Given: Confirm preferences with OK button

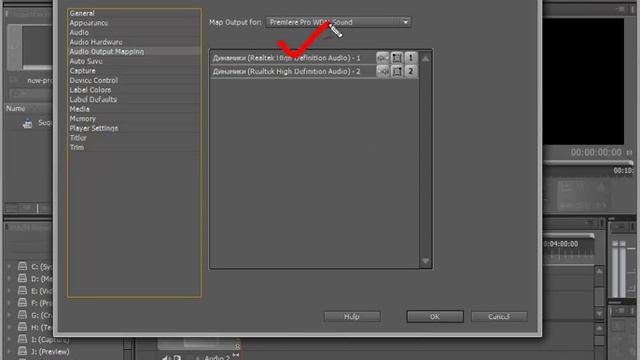Looking at the screenshot, I should (435, 316).
